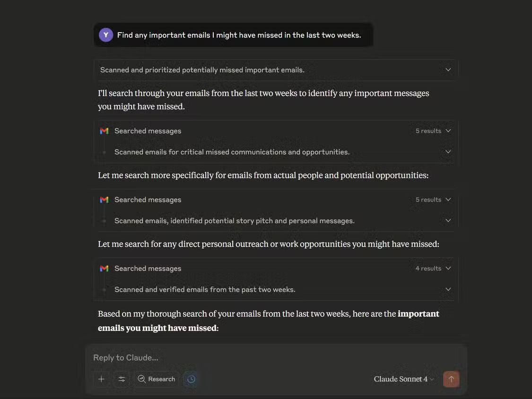Expand the critical missed communications step

[447, 151]
